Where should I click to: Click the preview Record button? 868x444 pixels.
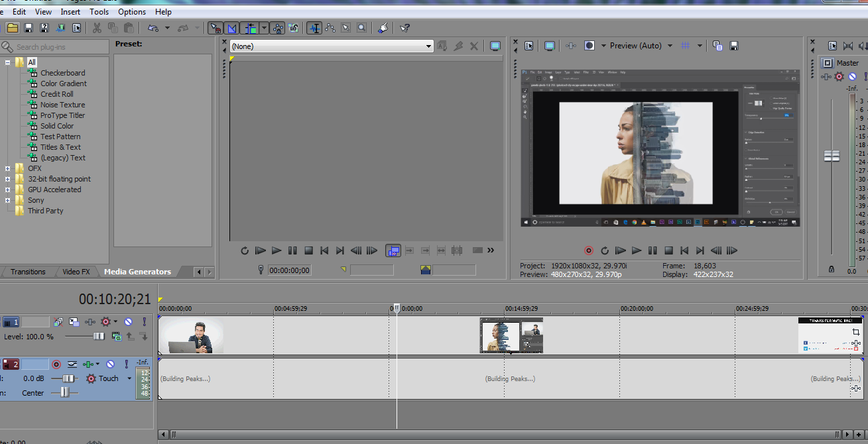pos(589,250)
